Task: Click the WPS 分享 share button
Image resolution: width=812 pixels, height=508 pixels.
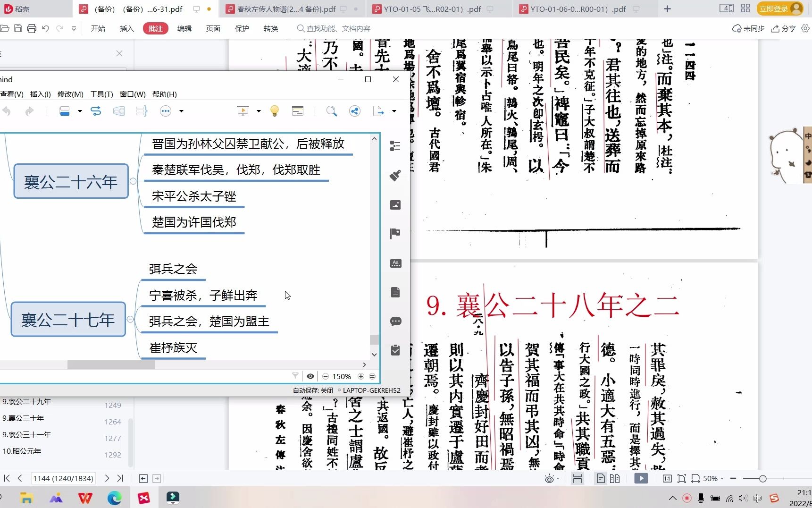Action: pos(784,29)
